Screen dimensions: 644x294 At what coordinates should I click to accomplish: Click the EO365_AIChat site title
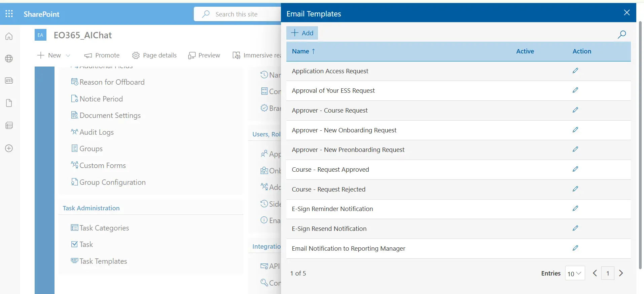pyautogui.click(x=83, y=35)
